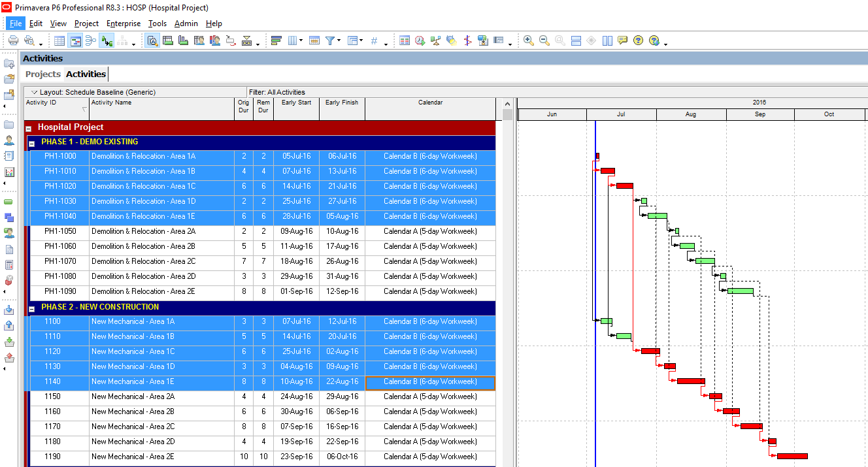Collapse the PHASE 1 - DEMO EXISTING group
868x467 pixels.
point(31,142)
